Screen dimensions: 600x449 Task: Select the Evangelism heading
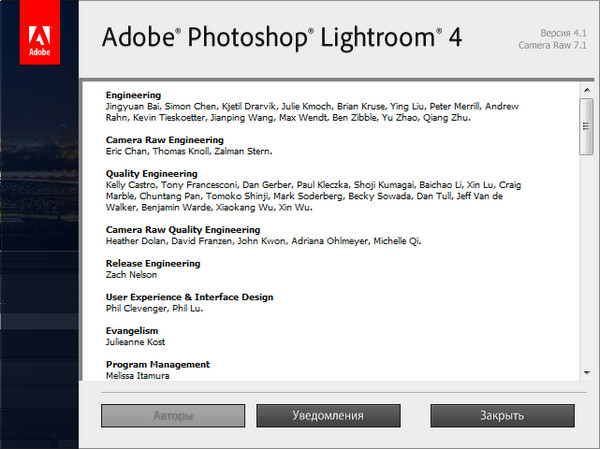[x=134, y=330]
